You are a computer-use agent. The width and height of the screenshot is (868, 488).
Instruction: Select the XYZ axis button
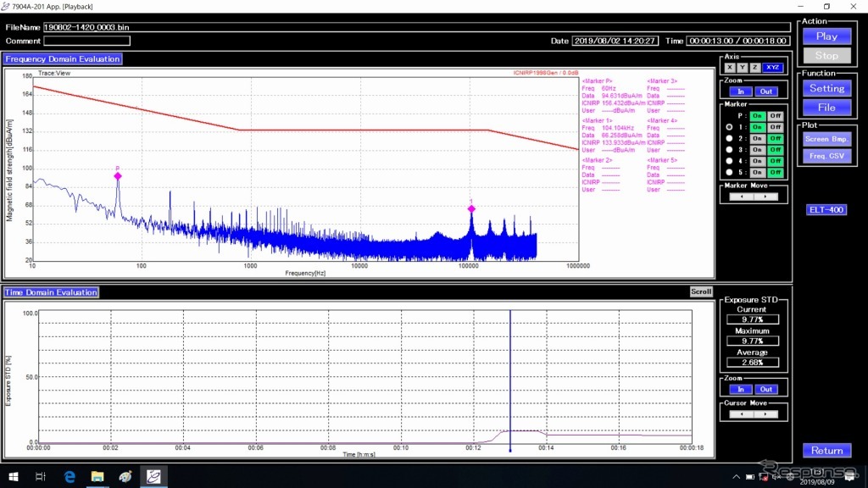click(772, 68)
